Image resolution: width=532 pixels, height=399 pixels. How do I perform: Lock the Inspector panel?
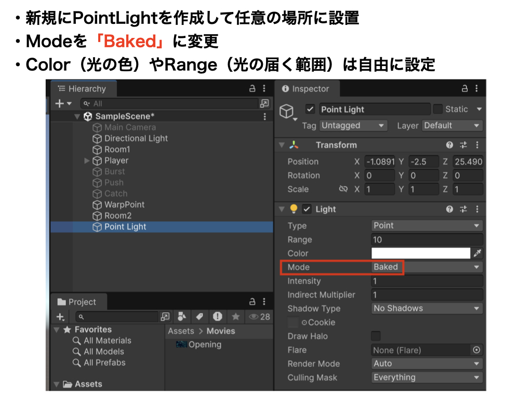point(465,89)
